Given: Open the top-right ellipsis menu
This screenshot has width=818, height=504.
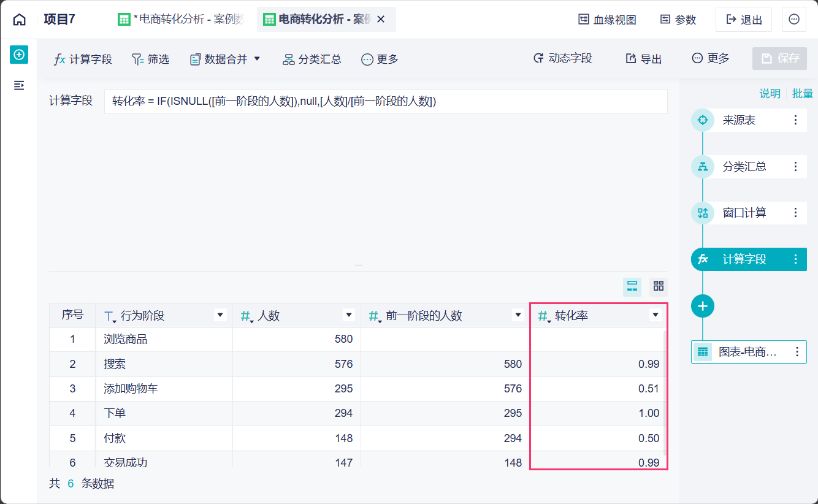Looking at the screenshot, I should click(794, 20).
